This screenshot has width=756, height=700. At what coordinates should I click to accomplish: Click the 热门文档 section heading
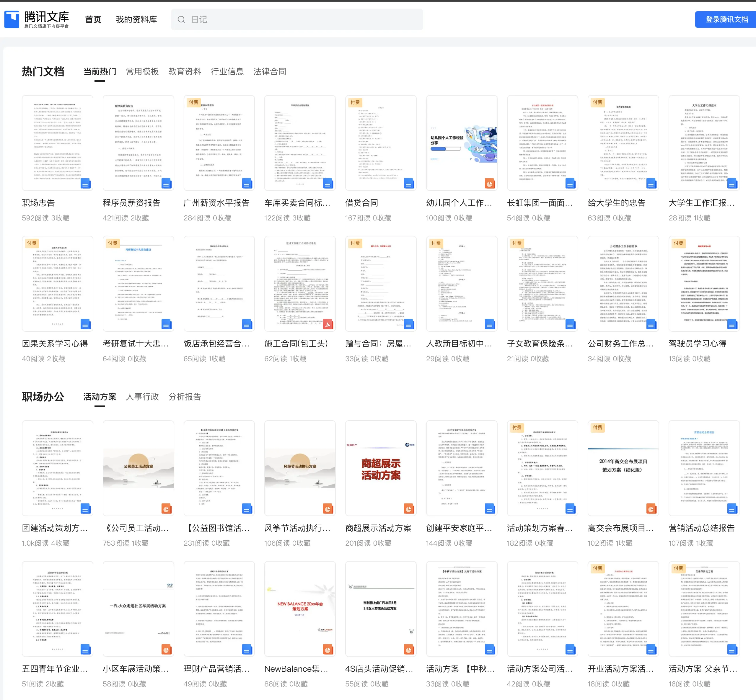(x=43, y=72)
